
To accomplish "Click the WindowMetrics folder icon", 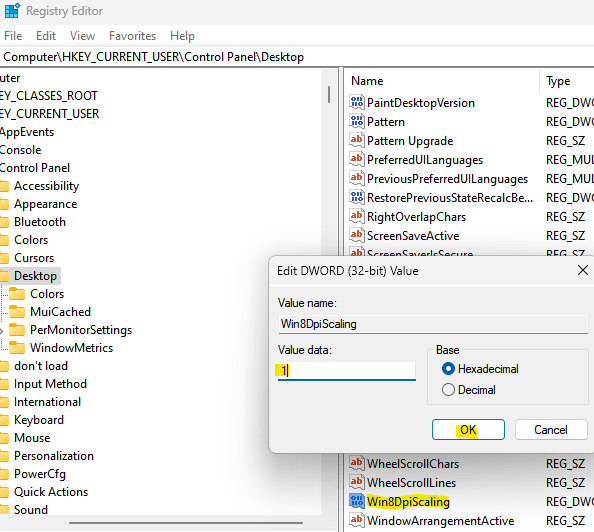I will tap(17, 347).
